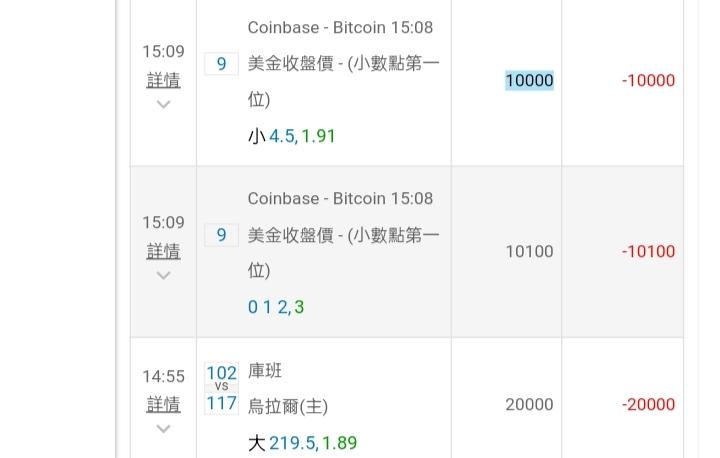
Task: Expand chevron under second 15:09 bet
Action: click(x=163, y=275)
